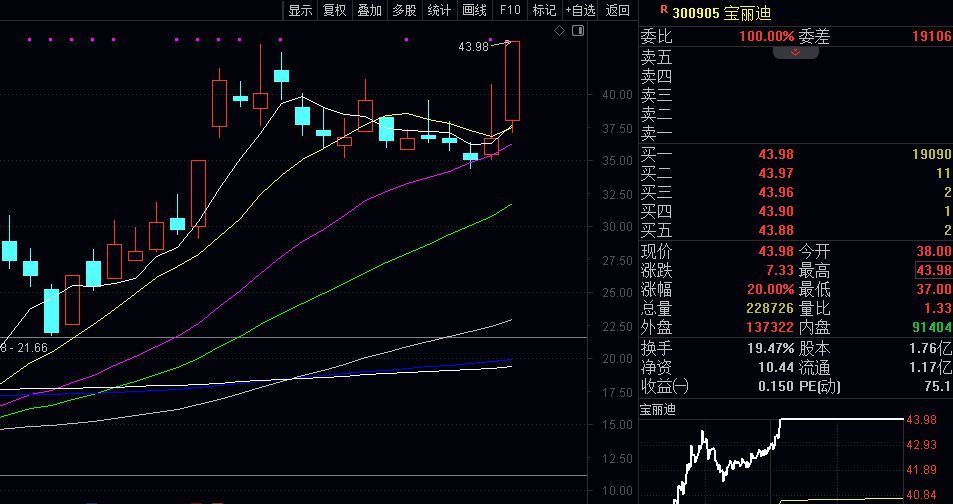This screenshot has width=953, height=504.
Task: Click the 42.93 intraday axis label
Action: pos(922,444)
